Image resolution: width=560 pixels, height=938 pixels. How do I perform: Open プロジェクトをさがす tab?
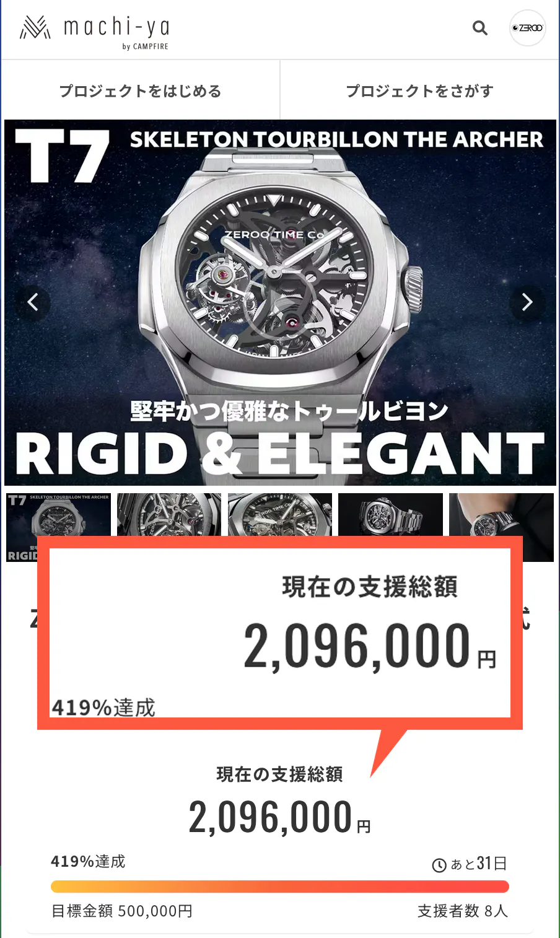pyautogui.click(x=419, y=91)
